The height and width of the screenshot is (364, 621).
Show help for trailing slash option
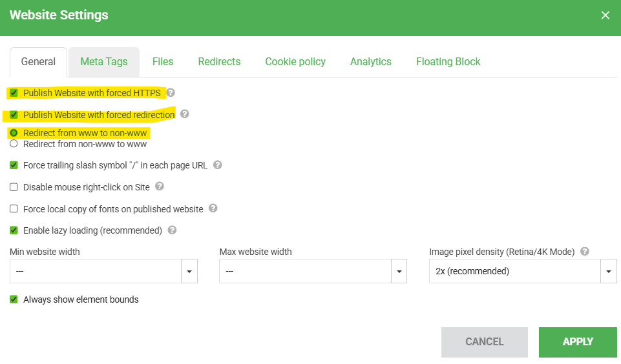tap(217, 165)
